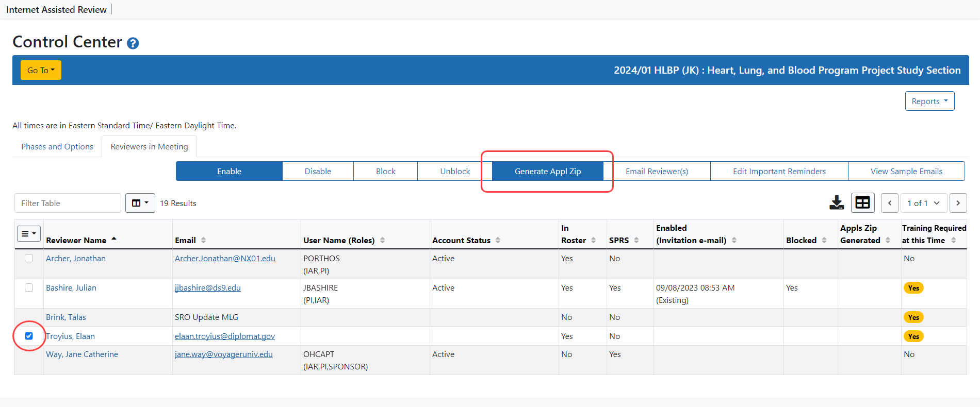Click the Internet Assisted Review title
The width and height of the screenshot is (980, 407).
pos(56,9)
